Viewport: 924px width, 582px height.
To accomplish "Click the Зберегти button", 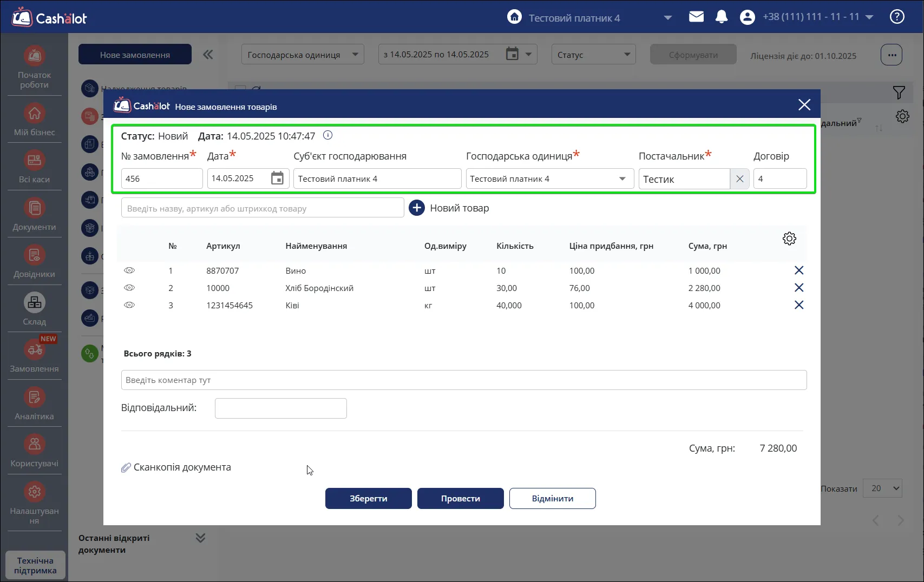I will 369,498.
